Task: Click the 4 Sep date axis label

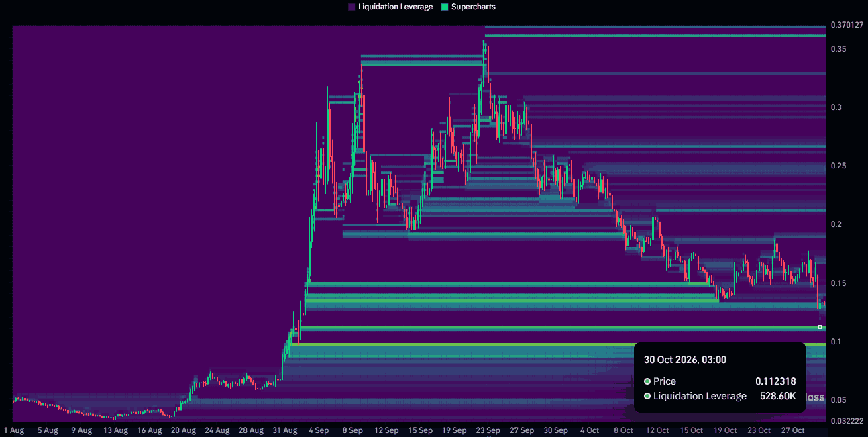Action: (319, 430)
